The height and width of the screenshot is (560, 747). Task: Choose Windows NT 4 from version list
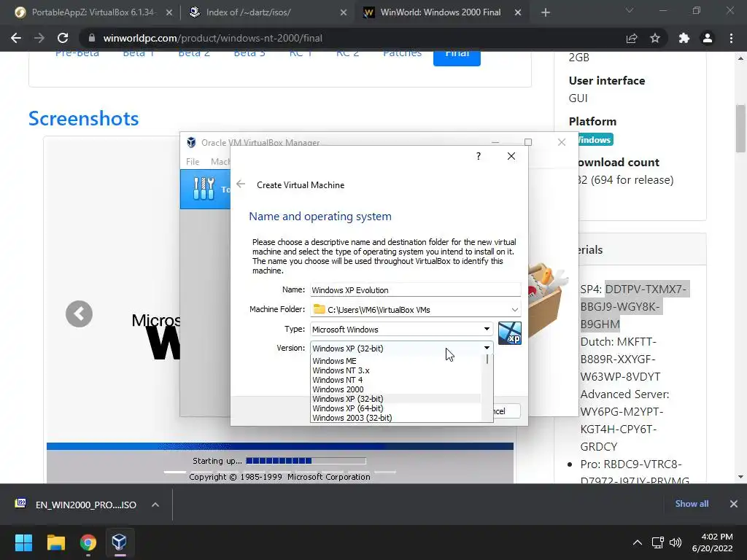coord(395,380)
